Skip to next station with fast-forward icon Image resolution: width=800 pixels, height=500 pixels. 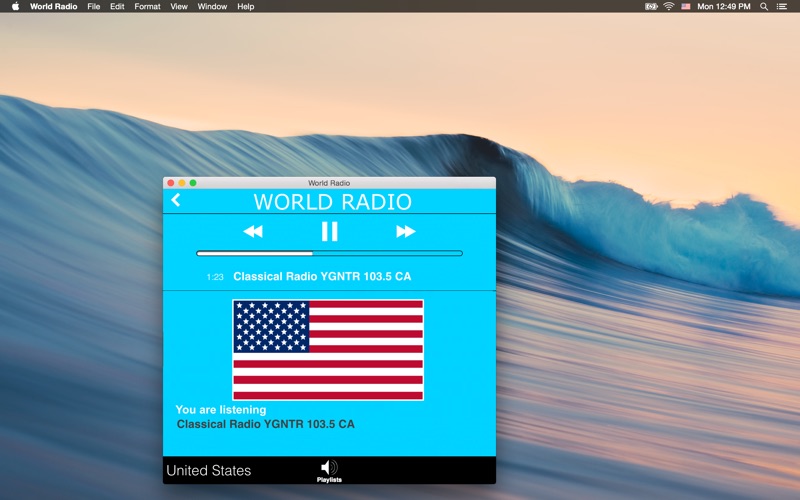[x=406, y=232]
